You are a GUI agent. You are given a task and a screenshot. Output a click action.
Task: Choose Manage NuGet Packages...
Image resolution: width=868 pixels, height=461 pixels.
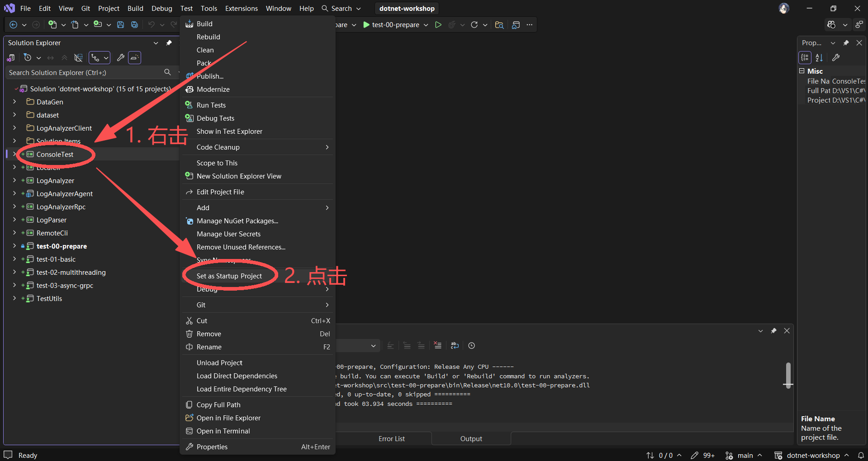[x=258, y=221]
